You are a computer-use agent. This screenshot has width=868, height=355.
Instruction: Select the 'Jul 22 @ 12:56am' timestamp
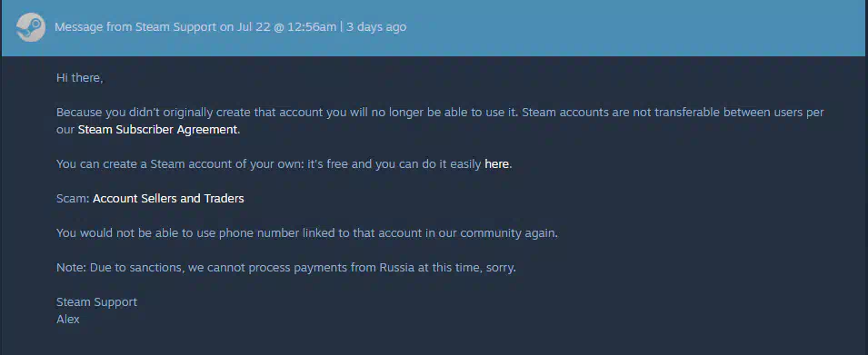click(x=287, y=27)
